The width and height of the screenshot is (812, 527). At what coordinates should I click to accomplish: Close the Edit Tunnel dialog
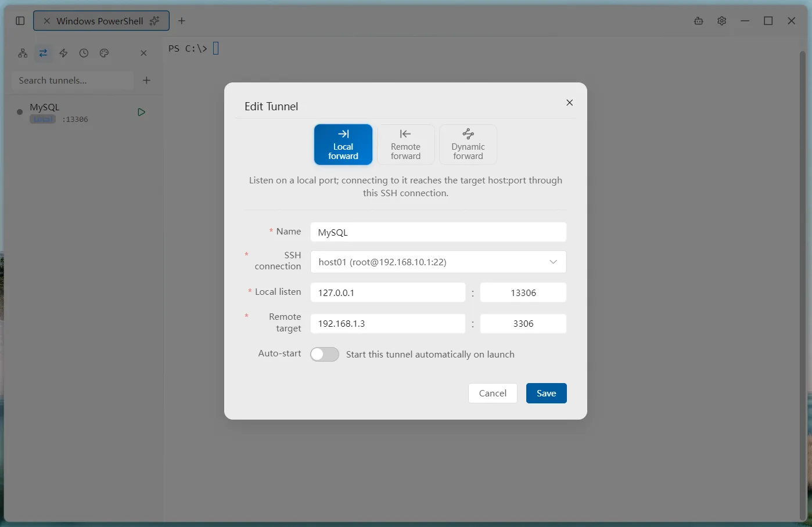(569, 103)
